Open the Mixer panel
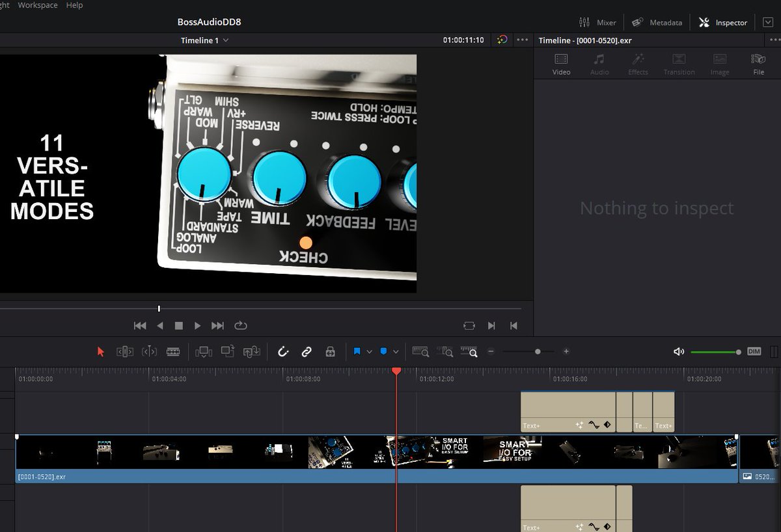Screen dimensions: 781x532 click(597, 22)
